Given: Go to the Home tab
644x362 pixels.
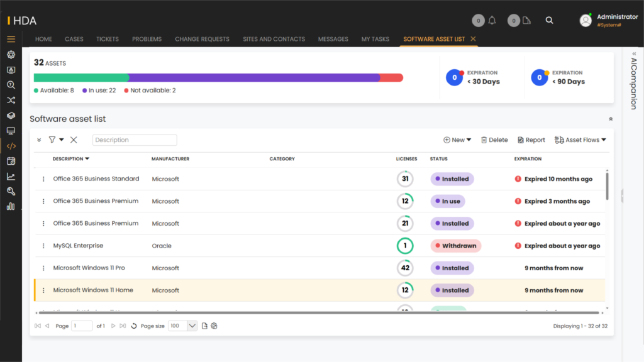Looking at the screenshot, I should pyautogui.click(x=43, y=39).
